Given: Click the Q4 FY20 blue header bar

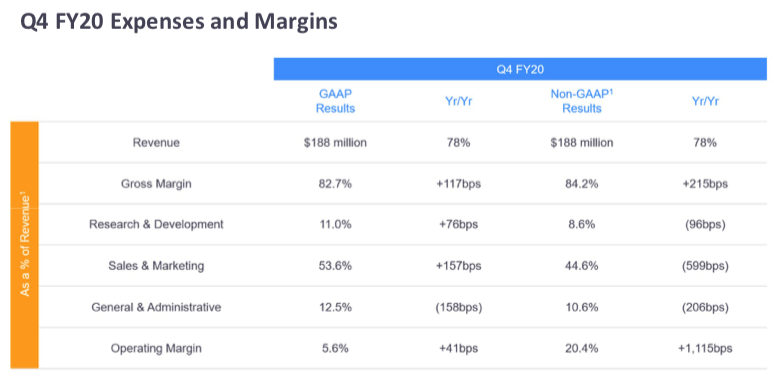Looking at the screenshot, I should pos(520,70).
